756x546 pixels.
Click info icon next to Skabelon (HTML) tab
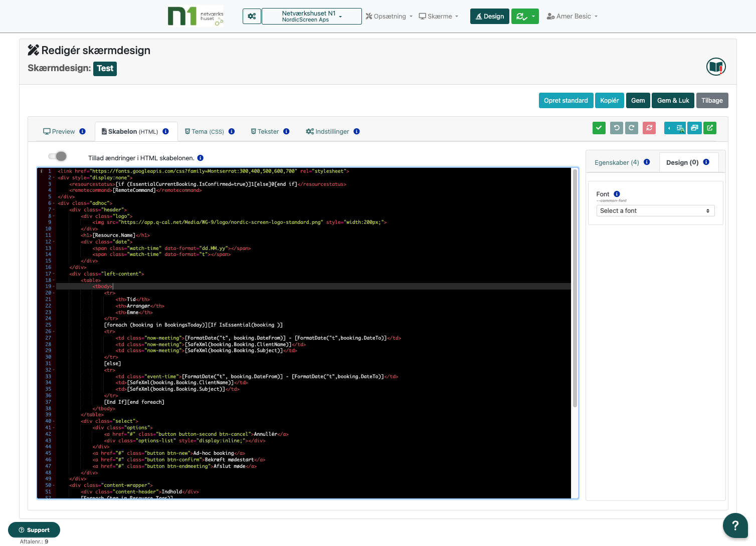point(165,131)
